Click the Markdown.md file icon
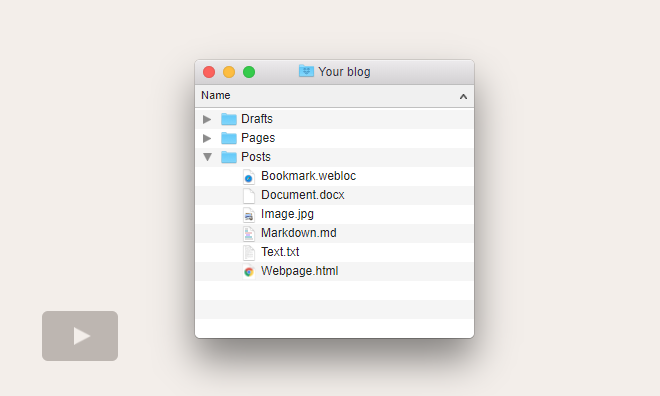This screenshot has height=396, width=660. (249, 234)
